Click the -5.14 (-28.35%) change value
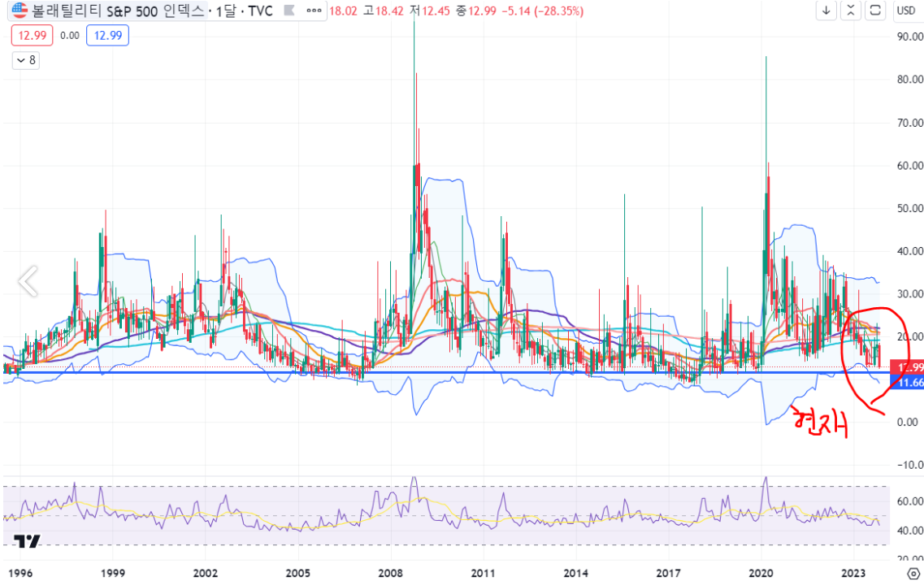Screen dimensions: 924x581 [x=543, y=11]
